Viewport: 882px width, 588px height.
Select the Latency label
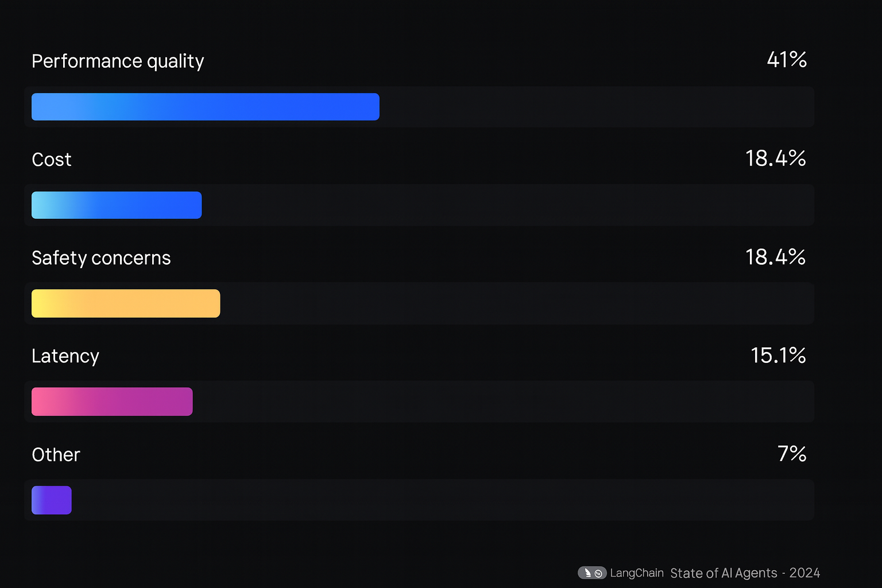pos(65,357)
